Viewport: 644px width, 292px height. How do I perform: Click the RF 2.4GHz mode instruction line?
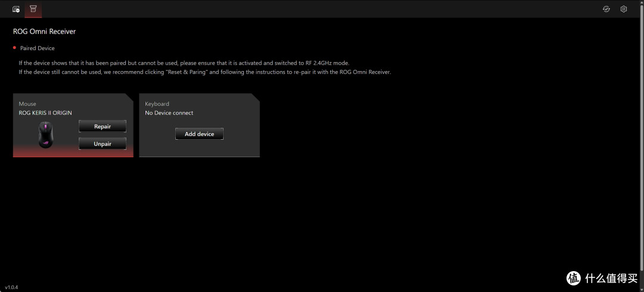tap(184, 63)
